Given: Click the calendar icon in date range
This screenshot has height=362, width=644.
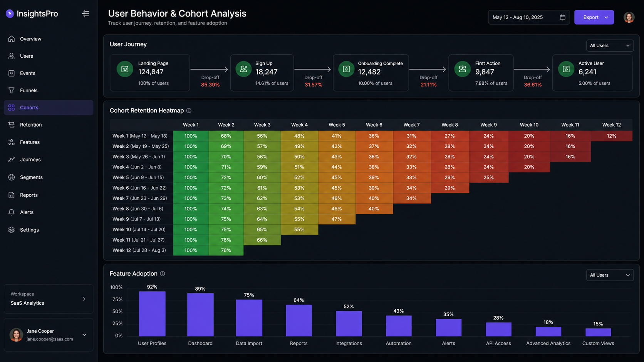Looking at the screenshot, I should 562,17.
